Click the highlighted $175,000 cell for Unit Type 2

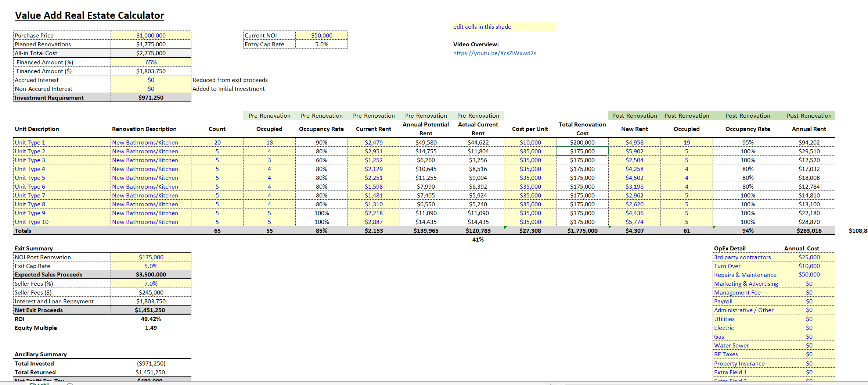point(582,151)
